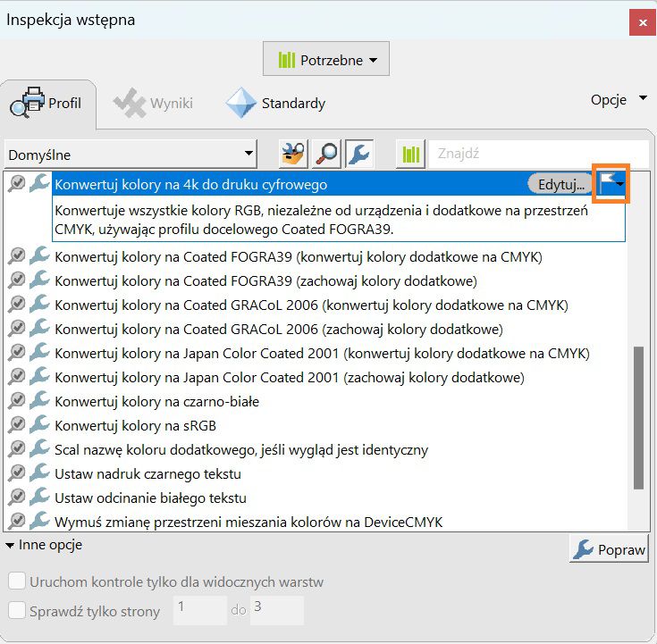Image resolution: width=657 pixels, height=644 pixels.
Task: Select the single checks magnifier icon
Action: coord(326,155)
